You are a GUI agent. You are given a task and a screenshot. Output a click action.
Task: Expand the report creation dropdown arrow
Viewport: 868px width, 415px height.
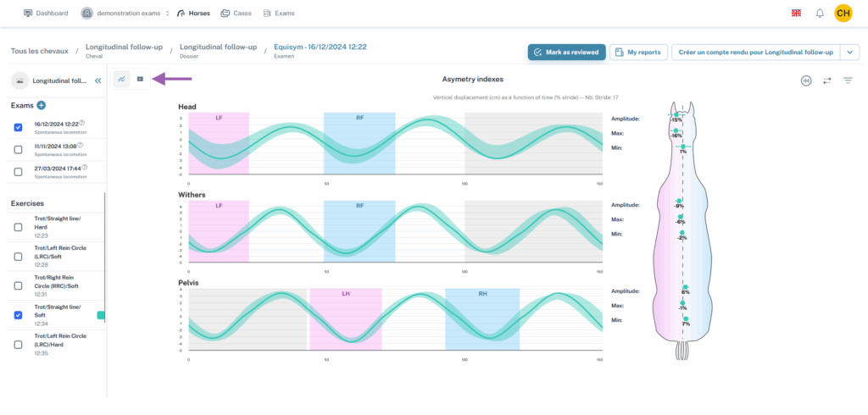pos(850,53)
